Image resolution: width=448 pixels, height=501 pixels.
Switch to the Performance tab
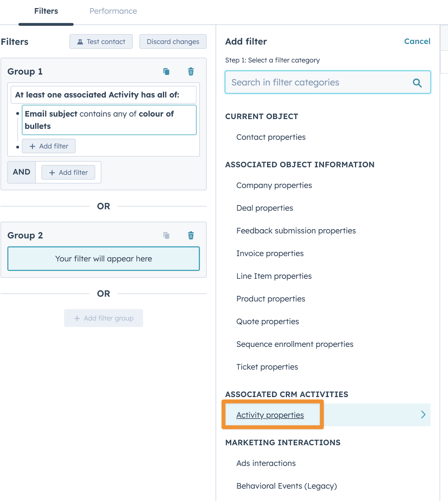click(113, 11)
